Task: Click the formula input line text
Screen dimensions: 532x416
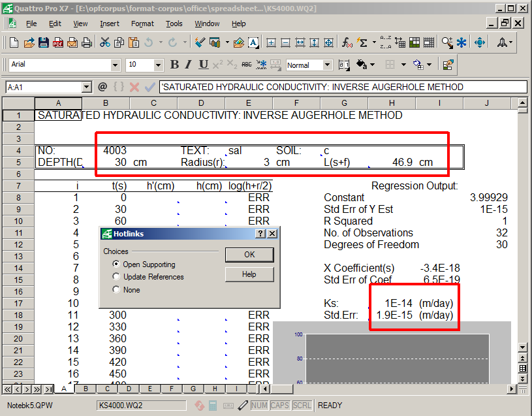Action: [339, 87]
